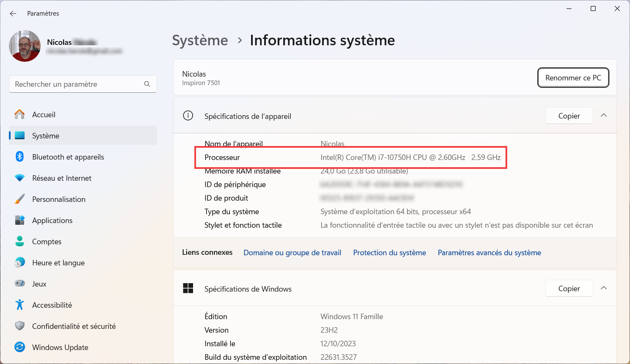Screen dimensions: 630x364
Task: Open Bluetooth et appareils settings
Action: click(83, 157)
